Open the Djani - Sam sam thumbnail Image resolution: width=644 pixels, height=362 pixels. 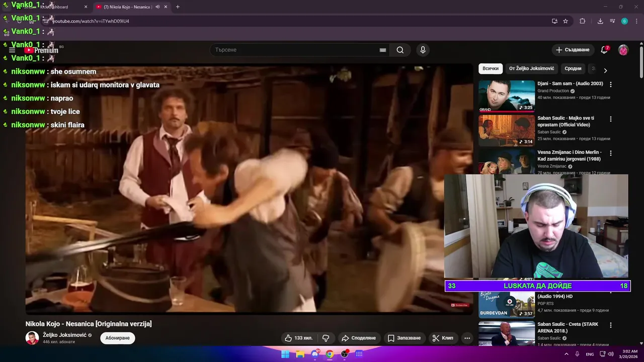point(507,96)
